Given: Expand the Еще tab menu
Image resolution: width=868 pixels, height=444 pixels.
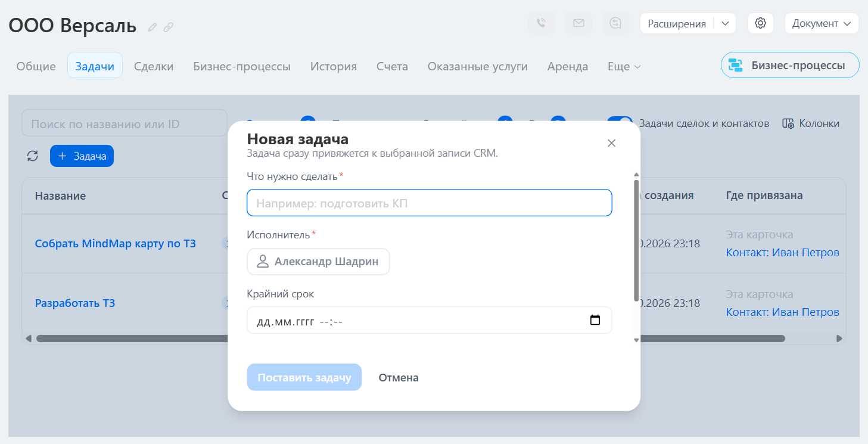Looking at the screenshot, I should (624, 66).
